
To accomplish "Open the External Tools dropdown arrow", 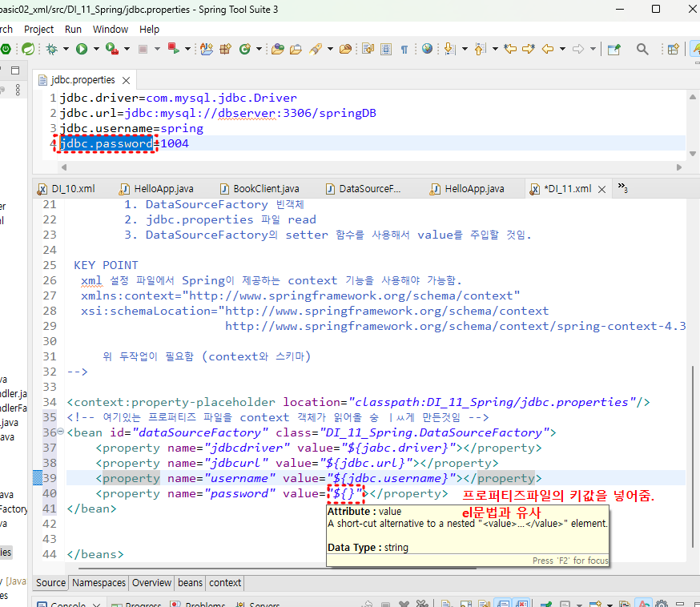I will click(x=127, y=49).
